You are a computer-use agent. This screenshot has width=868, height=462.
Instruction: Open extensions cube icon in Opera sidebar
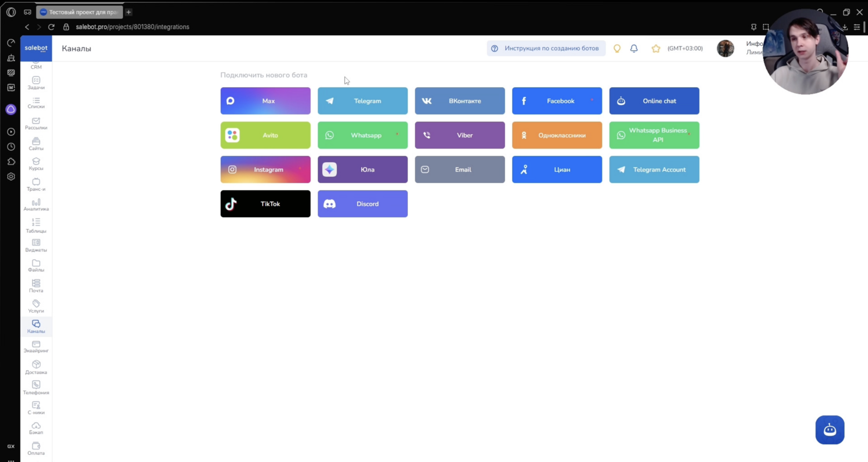(x=11, y=162)
